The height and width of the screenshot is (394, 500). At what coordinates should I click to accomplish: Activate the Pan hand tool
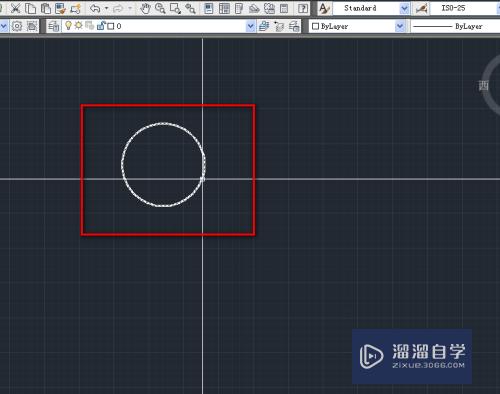145,8
